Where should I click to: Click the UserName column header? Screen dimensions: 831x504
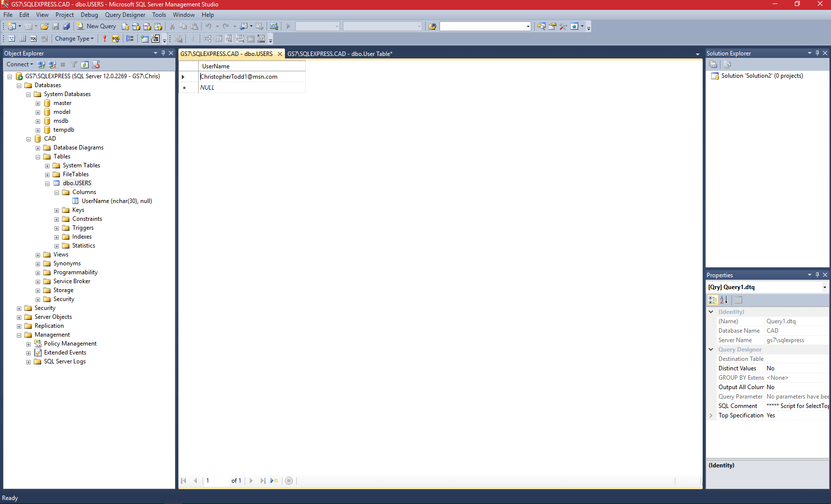(x=252, y=66)
